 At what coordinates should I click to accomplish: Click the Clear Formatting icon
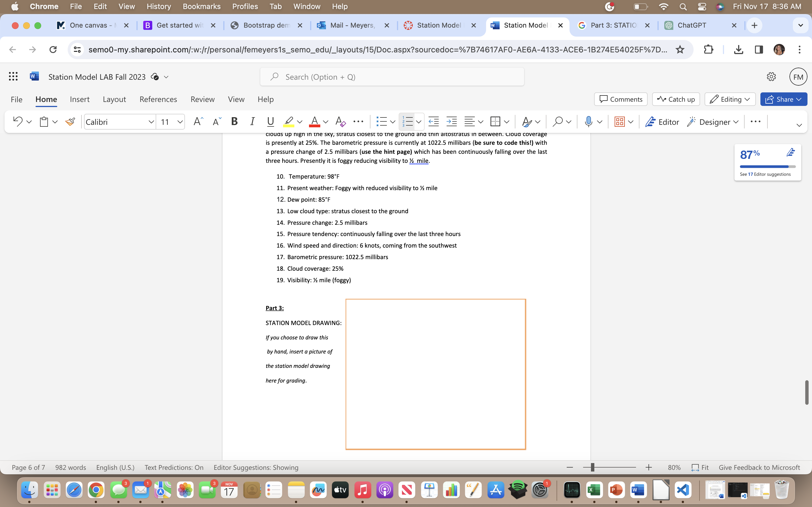click(x=340, y=122)
